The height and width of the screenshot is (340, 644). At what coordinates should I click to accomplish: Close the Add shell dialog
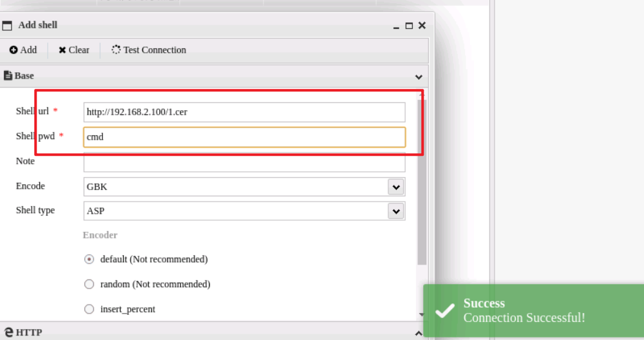pyautogui.click(x=422, y=26)
